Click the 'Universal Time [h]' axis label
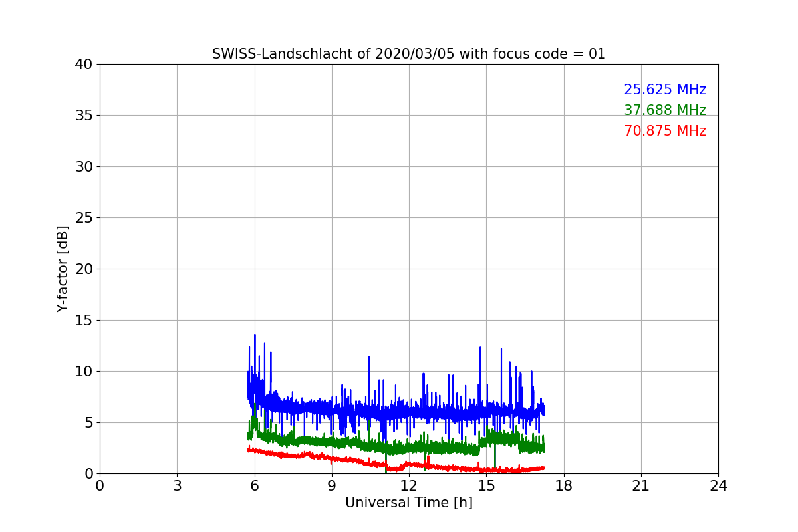Image resolution: width=798 pixels, height=532 pixels. click(x=409, y=503)
